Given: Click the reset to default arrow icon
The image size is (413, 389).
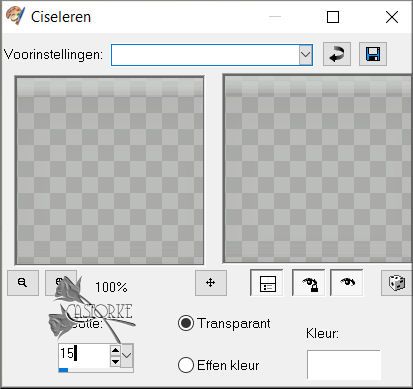Looking at the screenshot, I should point(337,54).
